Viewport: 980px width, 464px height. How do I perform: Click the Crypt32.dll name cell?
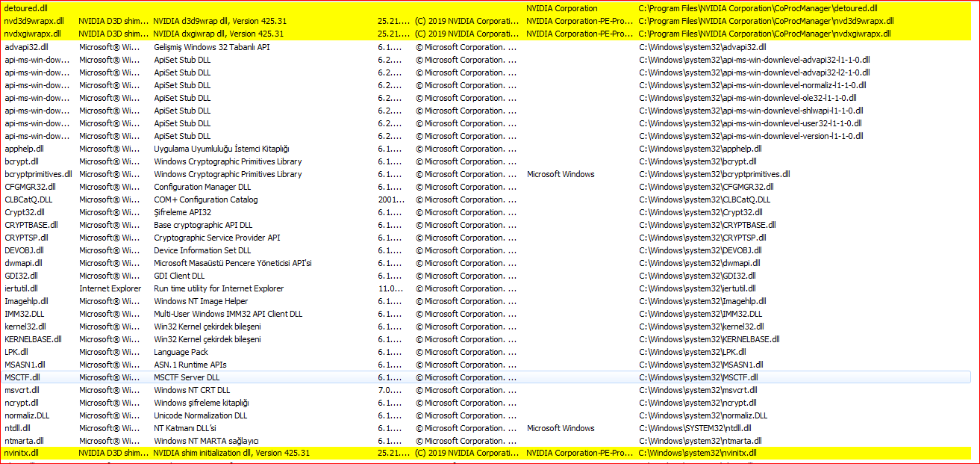pos(25,212)
